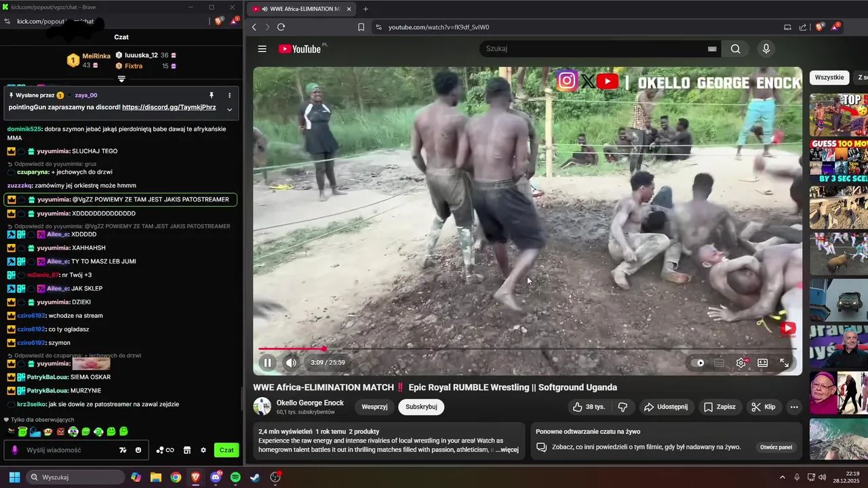Like the video with 38 tys.
The width and height of the screenshot is (868, 488).
[589, 407]
